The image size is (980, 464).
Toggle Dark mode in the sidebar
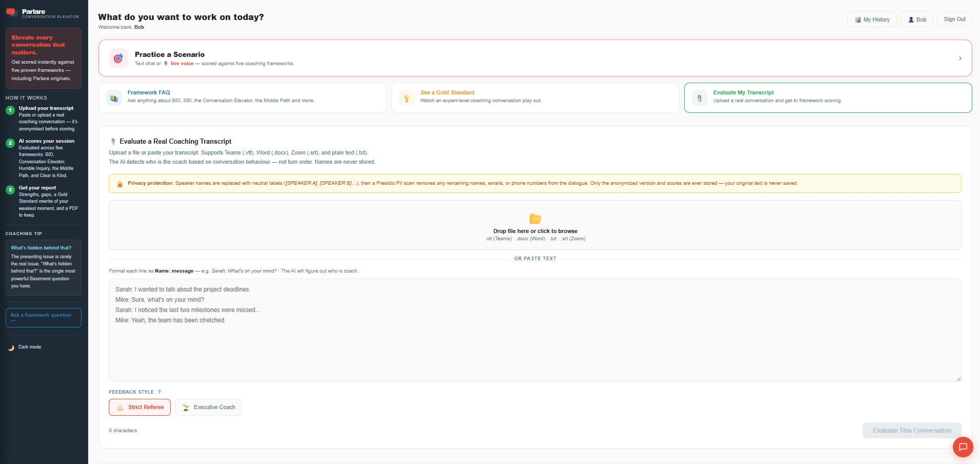[x=25, y=347]
